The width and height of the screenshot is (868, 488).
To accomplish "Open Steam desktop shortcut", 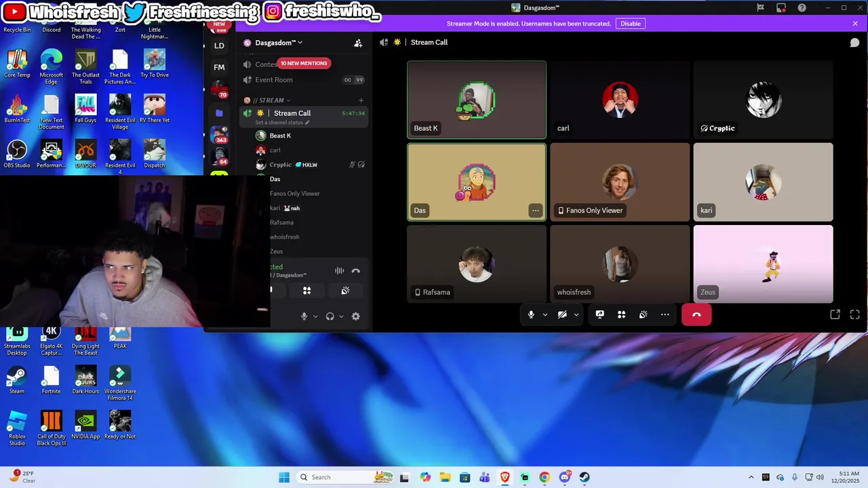I will pyautogui.click(x=17, y=380).
